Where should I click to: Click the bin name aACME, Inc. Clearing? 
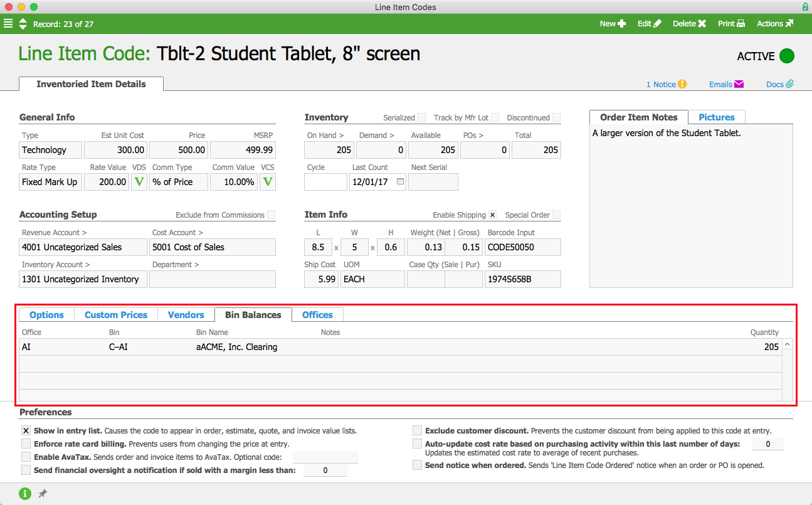pyautogui.click(x=236, y=347)
